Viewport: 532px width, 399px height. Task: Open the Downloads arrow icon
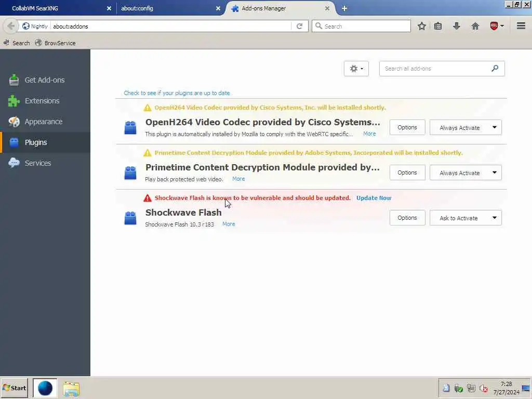[457, 26]
